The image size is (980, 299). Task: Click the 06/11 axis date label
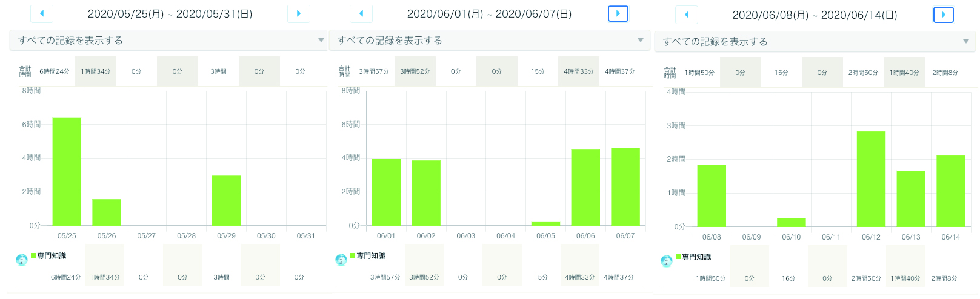click(831, 237)
